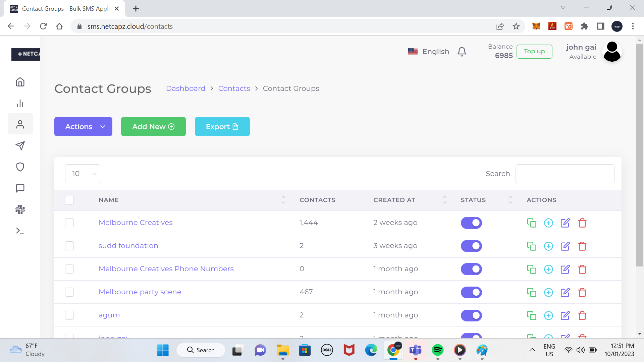Expand the Actions dropdown
Viewport: 644px width, 362px height.
83,127
